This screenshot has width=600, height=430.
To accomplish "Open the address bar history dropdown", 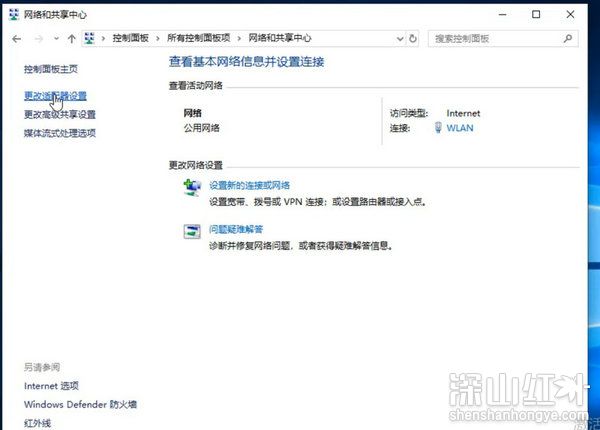I will tap(400, 39).
